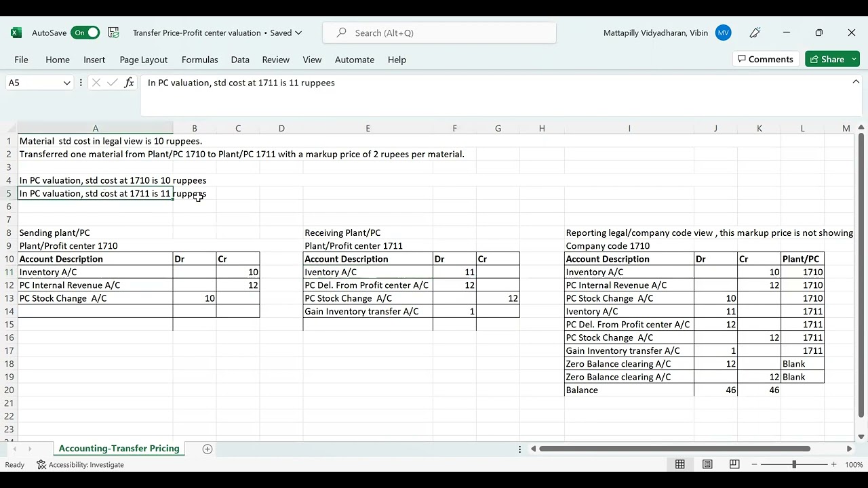Click the zoom slider handle

pyautogui.click(x=794, y=464)
